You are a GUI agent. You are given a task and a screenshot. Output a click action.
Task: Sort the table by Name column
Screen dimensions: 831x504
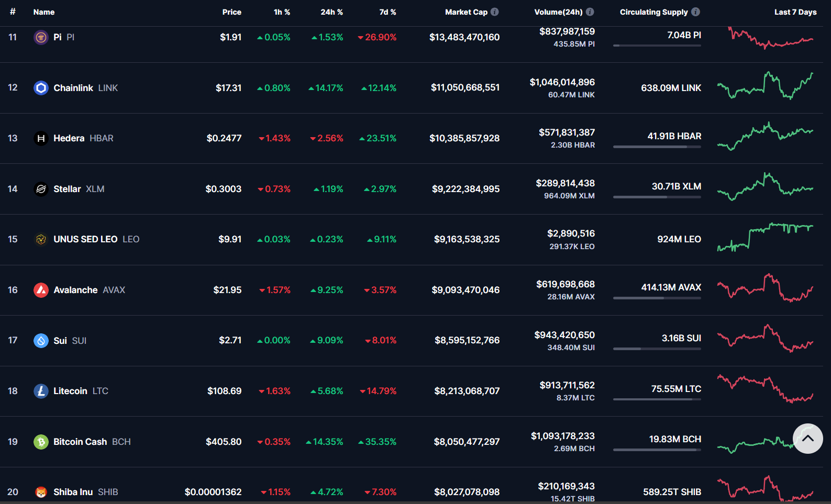(x=44, y=12)
